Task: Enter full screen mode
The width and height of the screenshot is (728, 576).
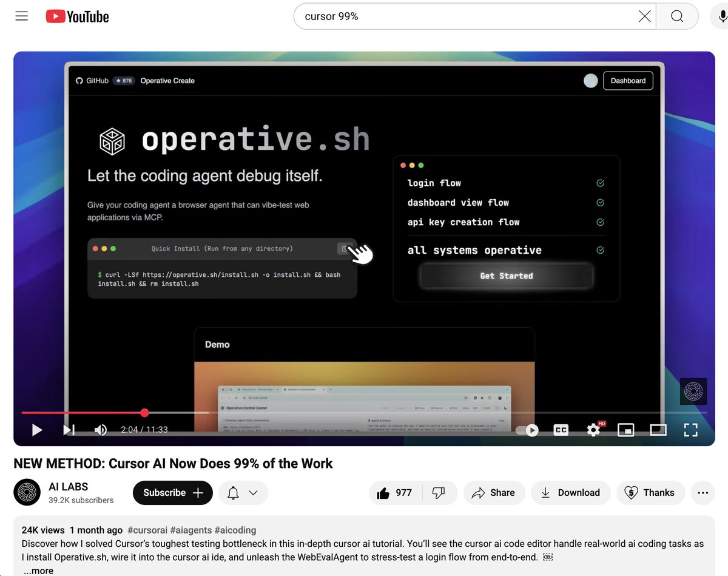Action: click(x=690, y=430)
